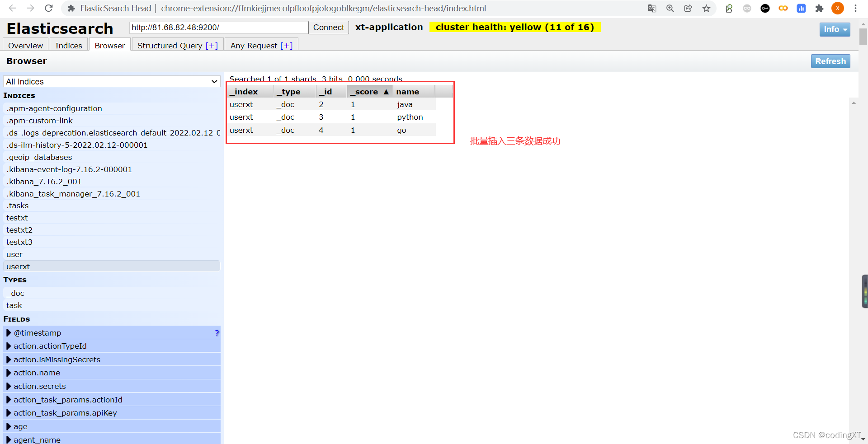Screen dimensions: 868x444
Task: Click the Connect button
Action: 329,28
